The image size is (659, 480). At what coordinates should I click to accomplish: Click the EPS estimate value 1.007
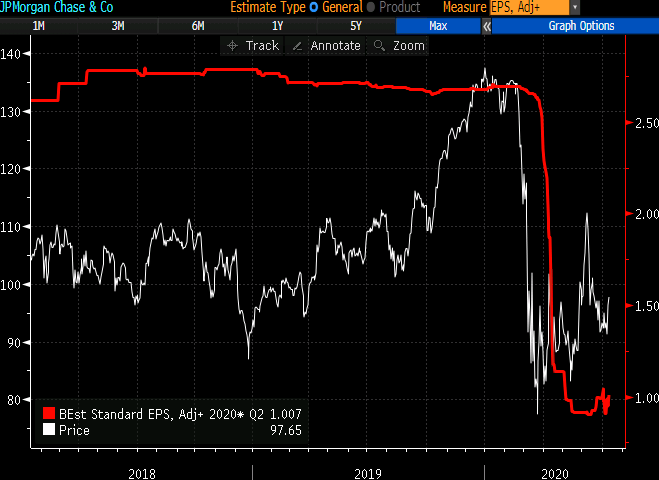pyautogui.click(x=285, y=414)
